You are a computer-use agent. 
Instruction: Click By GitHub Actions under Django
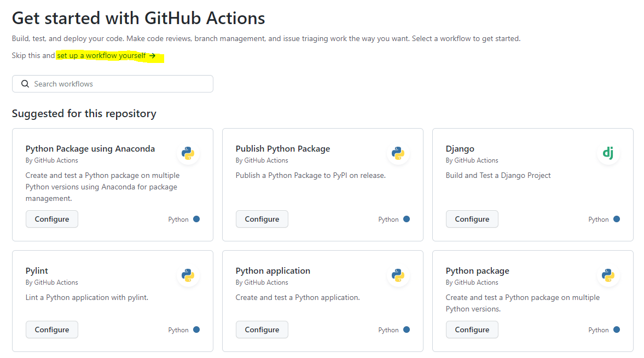coord(472,160)
